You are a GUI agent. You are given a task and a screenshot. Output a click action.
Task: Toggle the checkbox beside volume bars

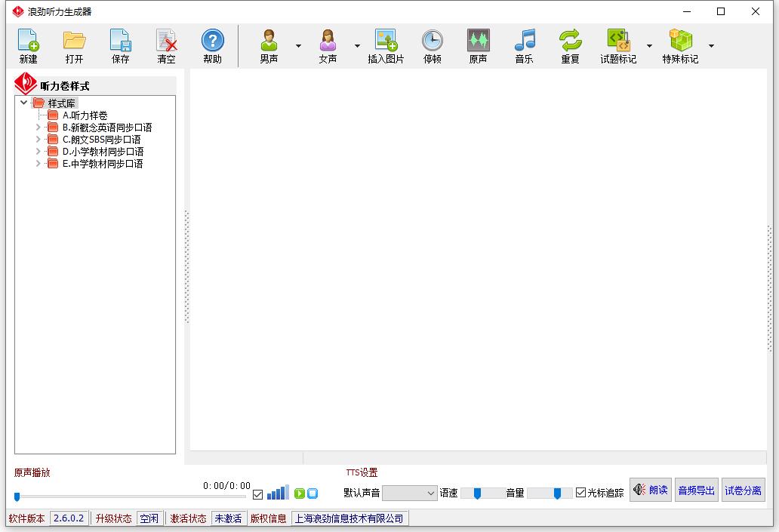tap(257, 494)
